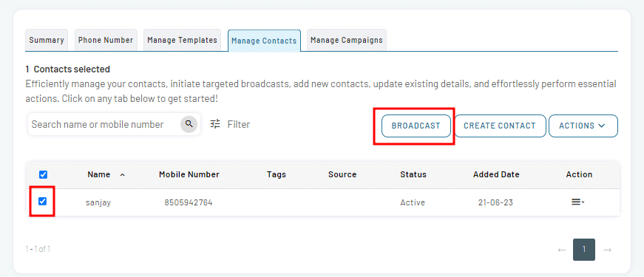The height and width of the screenshot is (277, 644).
Task: Click the Filter label
Action: coord(239,124)
